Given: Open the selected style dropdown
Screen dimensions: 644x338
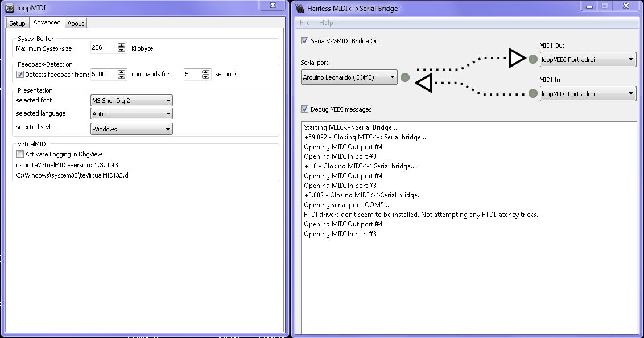Looking at the screenshot, I should (131, 129).
